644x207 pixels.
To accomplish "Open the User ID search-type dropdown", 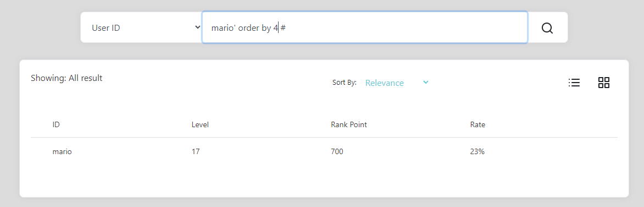I will click(141, 27).
